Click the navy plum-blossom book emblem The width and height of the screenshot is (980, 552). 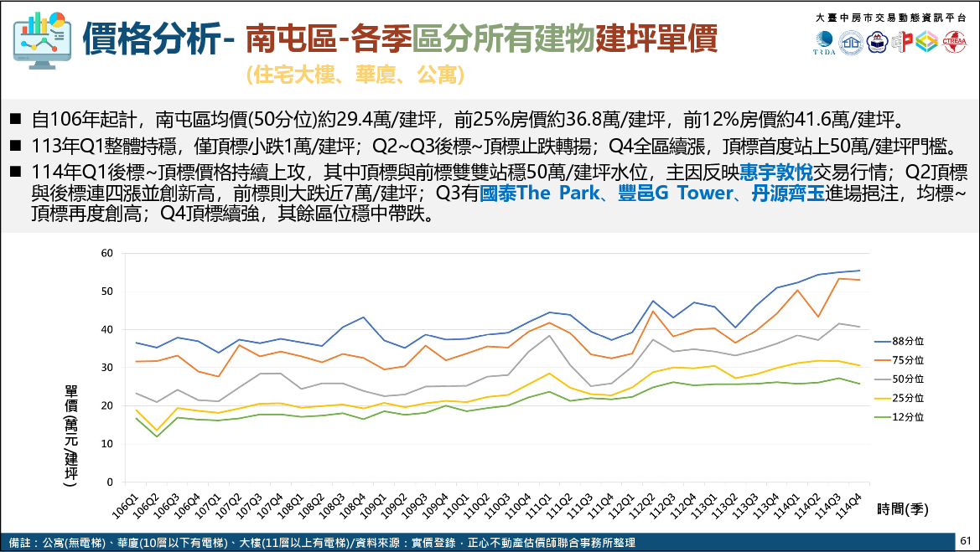876,41
